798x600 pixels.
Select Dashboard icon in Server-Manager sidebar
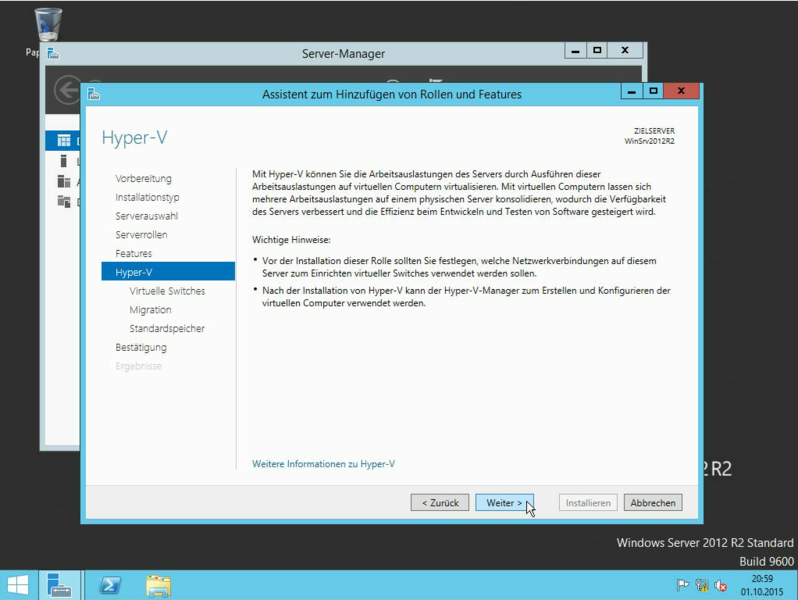[x=64, y=141]
